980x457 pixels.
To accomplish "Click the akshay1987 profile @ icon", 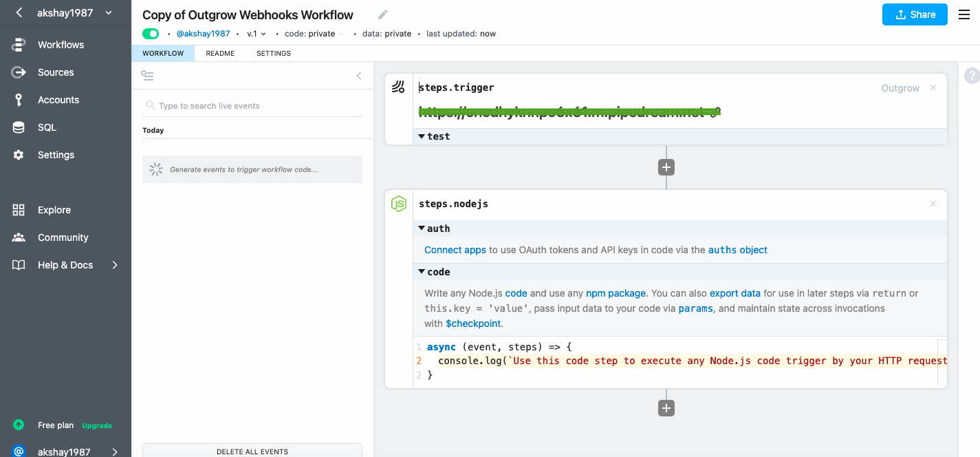I will click(19, 451).
